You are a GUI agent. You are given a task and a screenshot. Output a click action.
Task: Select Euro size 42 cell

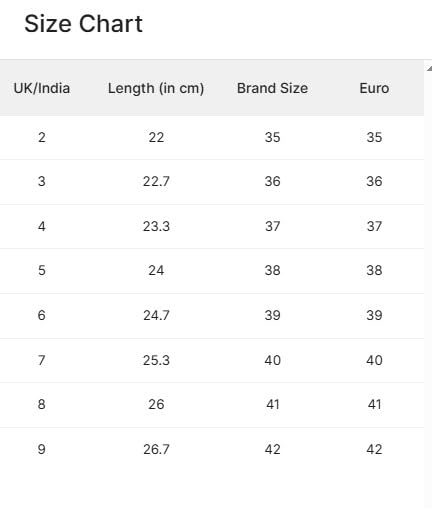[374, 449]
